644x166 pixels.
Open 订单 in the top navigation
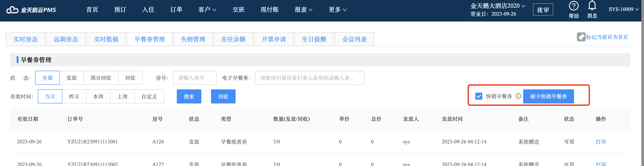tap(176, 10)
